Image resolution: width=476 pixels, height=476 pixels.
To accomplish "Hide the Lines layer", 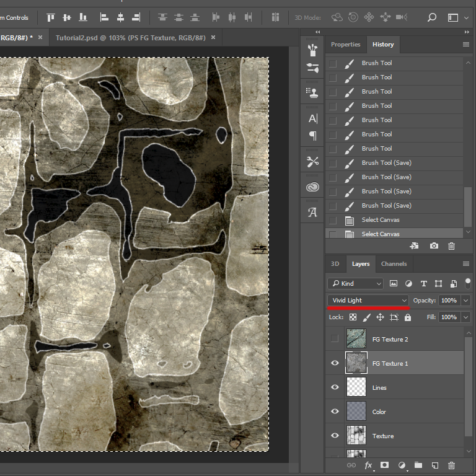I will 335,387.
